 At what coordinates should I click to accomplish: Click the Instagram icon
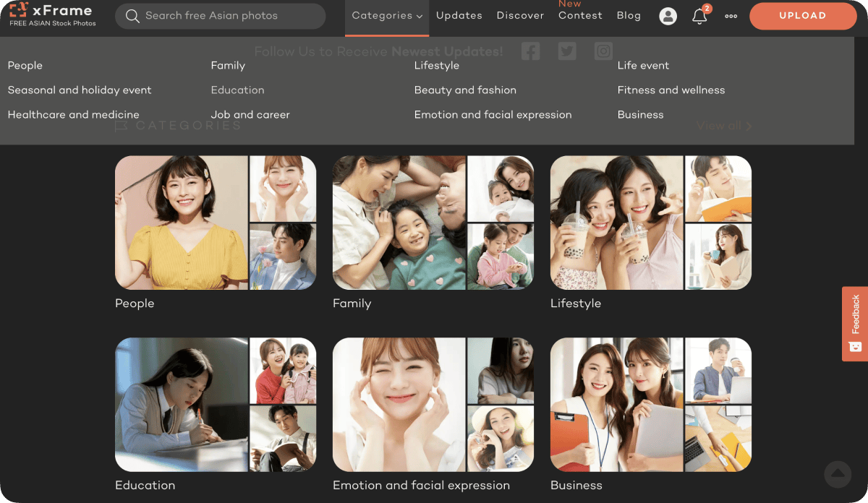(603, 51)
